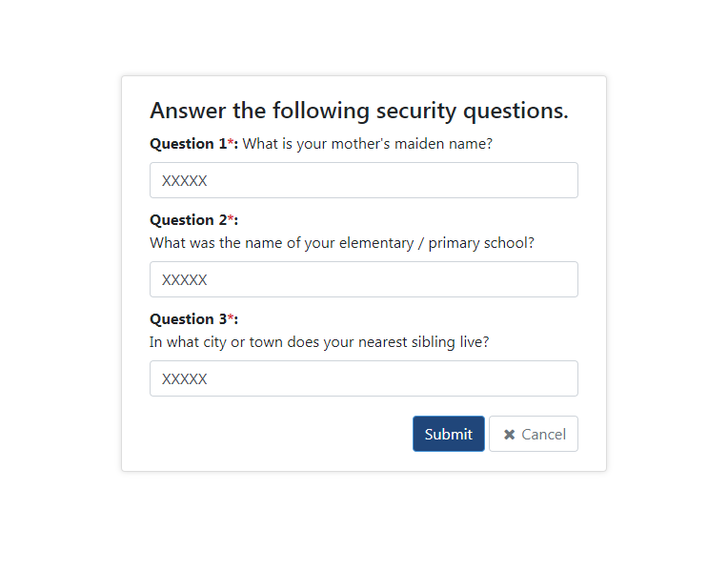Focus the mother's maiden name answer field

pos(364,180)
